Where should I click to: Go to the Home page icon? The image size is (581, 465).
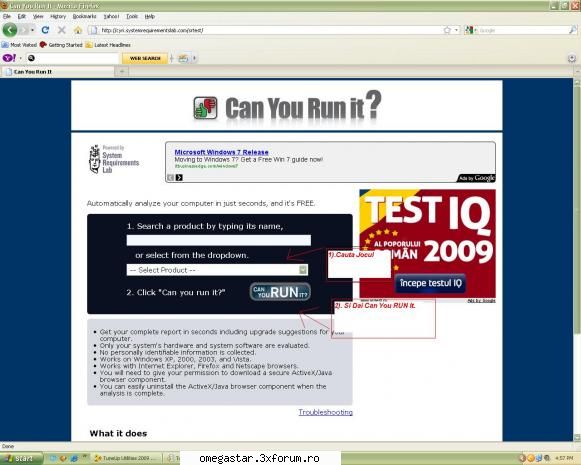[78, 30]
